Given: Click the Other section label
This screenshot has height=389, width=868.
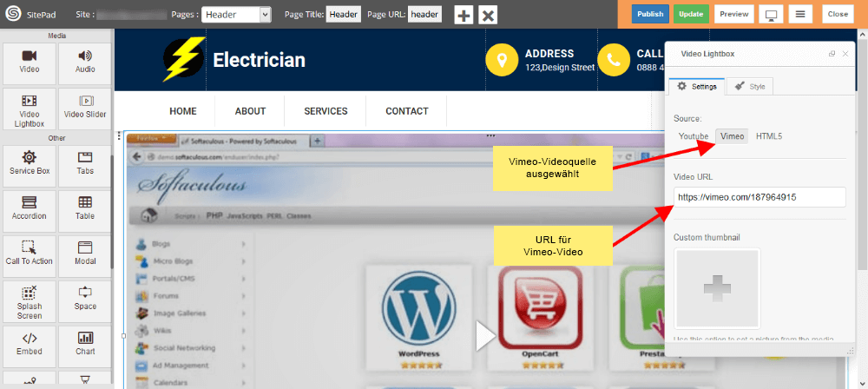Looking at the screenshot, I should coord(56,138).
